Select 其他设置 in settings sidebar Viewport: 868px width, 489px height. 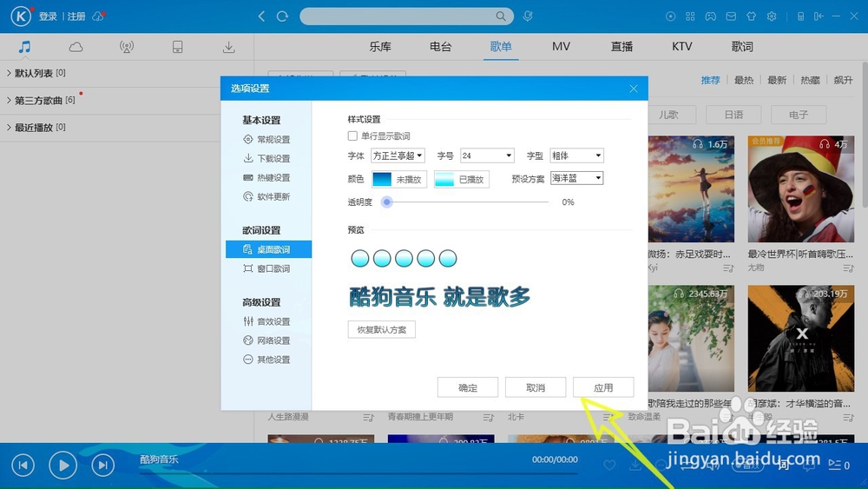pos(268,360)
